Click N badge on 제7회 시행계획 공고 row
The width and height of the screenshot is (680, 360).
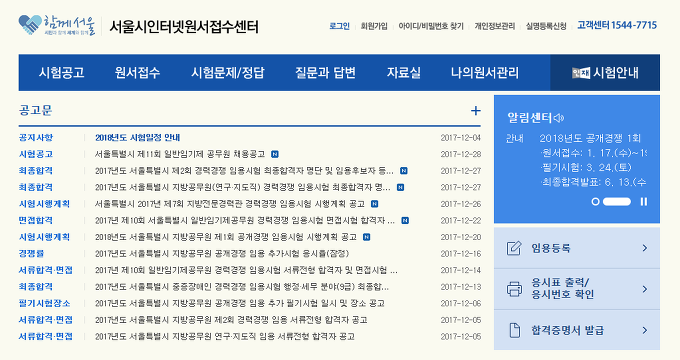coord(374,204)
